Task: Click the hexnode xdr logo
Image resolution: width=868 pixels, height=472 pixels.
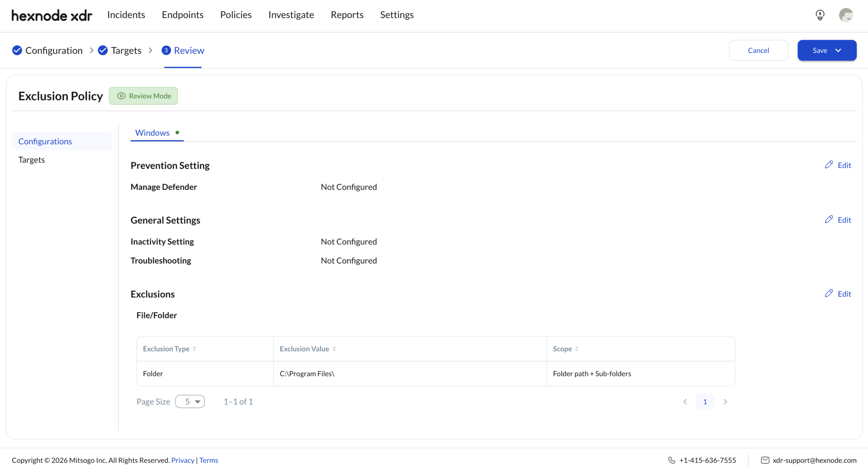Action: pos(52,15)
